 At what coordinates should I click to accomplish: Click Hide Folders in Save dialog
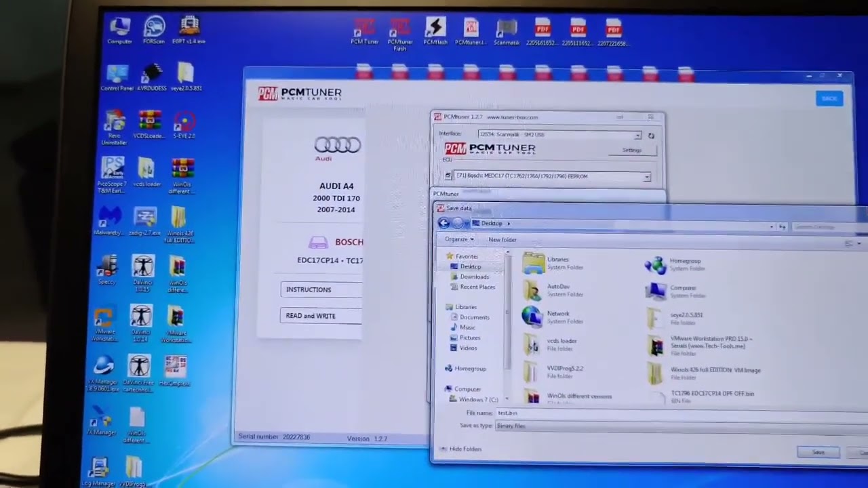tap(460, 449)
